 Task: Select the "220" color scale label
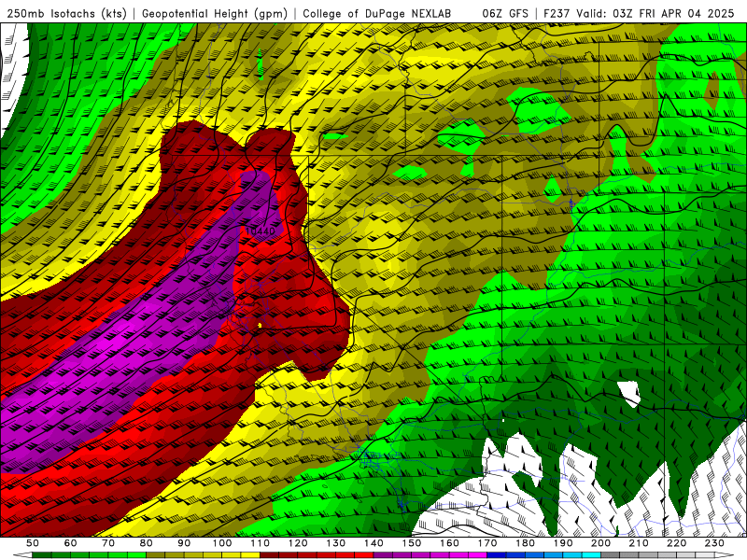click(677, 543)
